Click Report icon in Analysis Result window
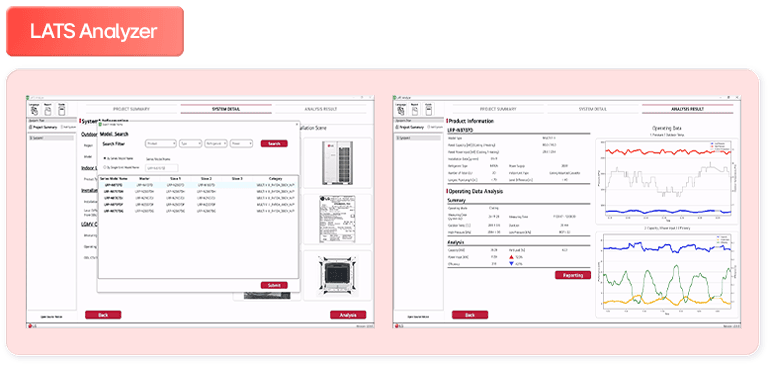 pos(414,110)
